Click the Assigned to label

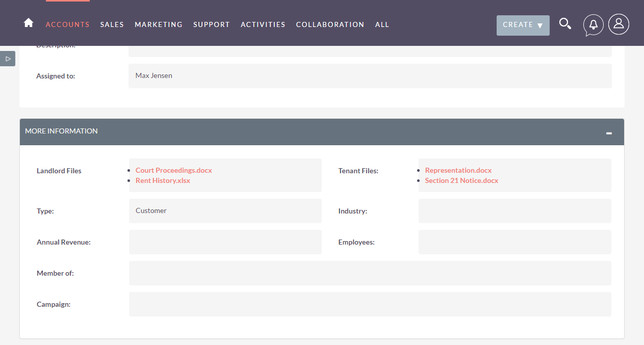point(56,76)
